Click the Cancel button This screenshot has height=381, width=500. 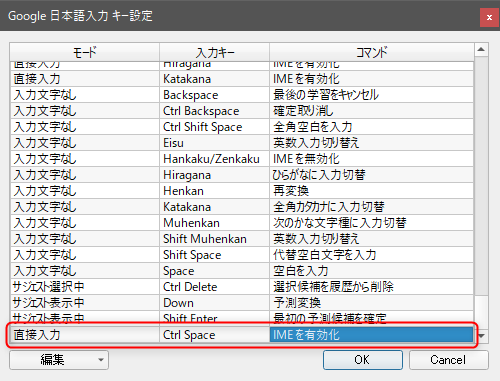click(x=449, y=360)
